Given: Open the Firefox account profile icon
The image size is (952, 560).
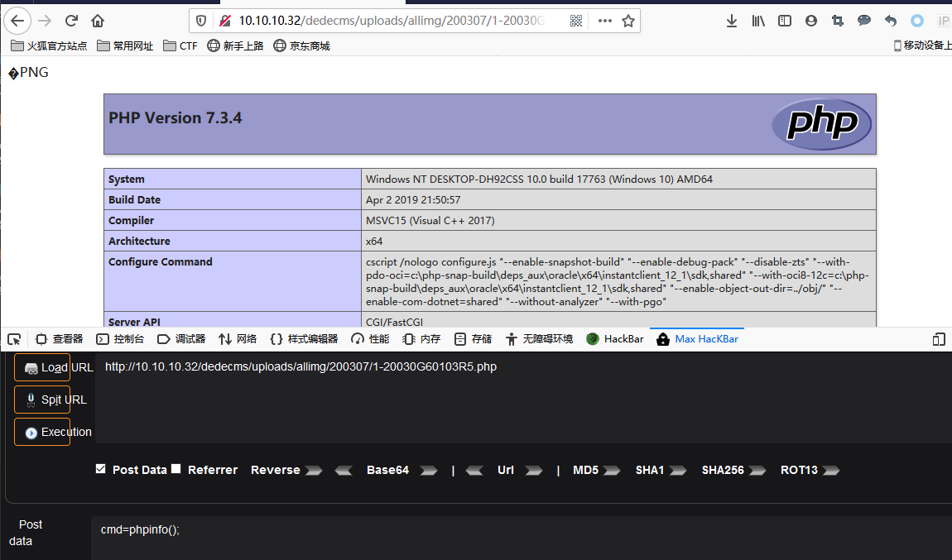Looking at the screenshot, I should click(x=811, y=21).
